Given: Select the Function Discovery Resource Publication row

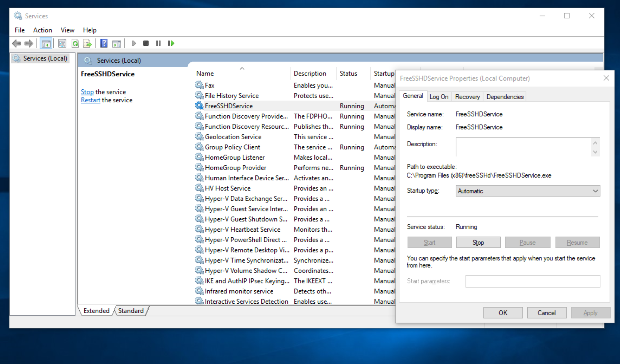Looking at the screenshot, I should point(294,126).
